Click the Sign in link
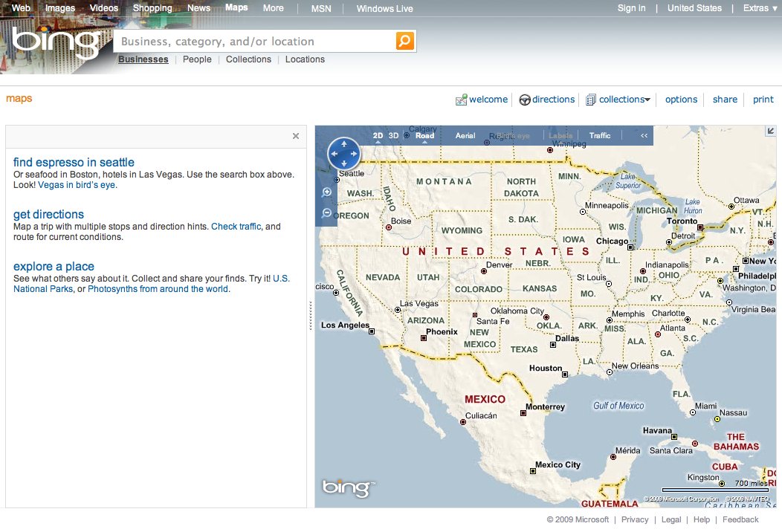The height and width of the screenshot is (532, 782). click(x=631, y=8)
